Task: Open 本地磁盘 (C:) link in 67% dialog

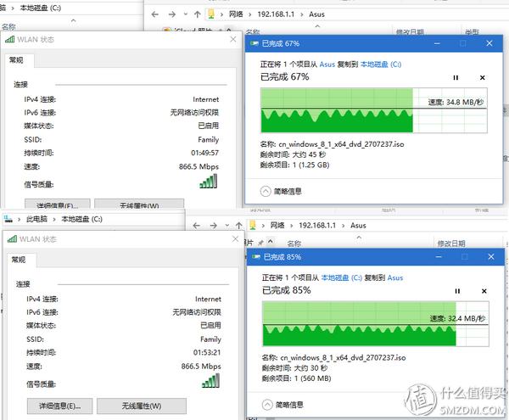Action: [381, 64]
